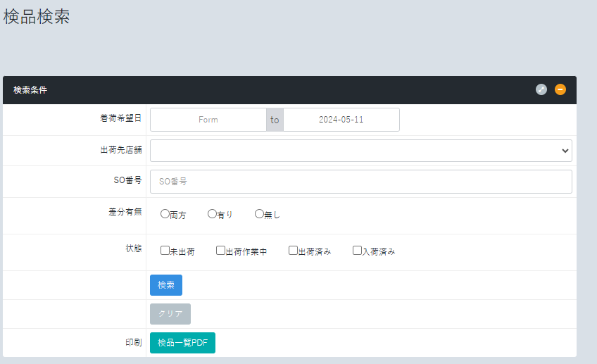Check the 未出荷 status checkbox
Screen dimensions: 597x364
click(165, 251)
